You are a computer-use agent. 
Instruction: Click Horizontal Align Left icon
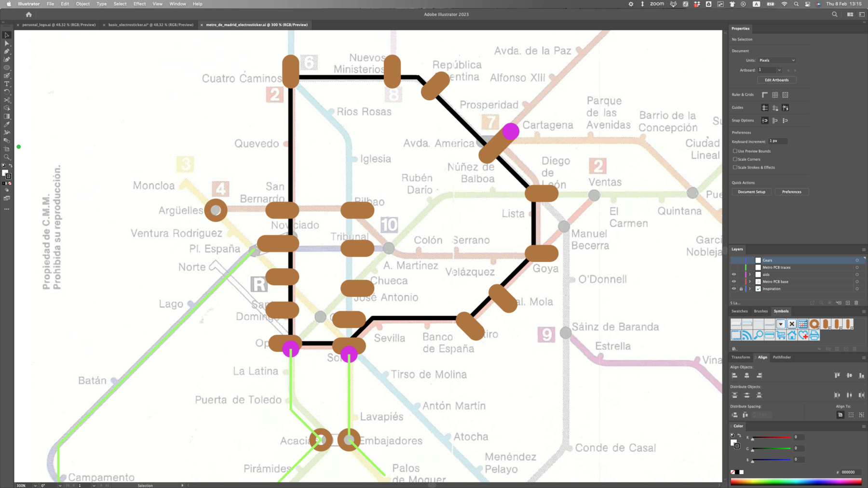(x=734, y=376)
